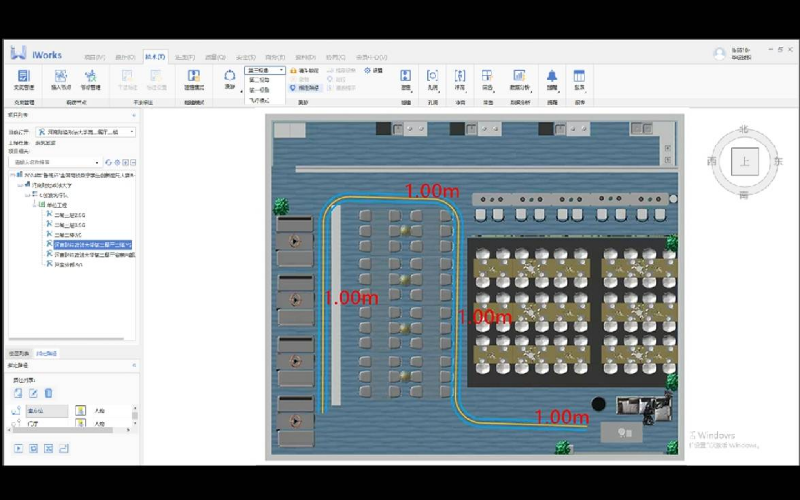
Task: Play the roaming path with bottom play icon
Action: point(18,448)
